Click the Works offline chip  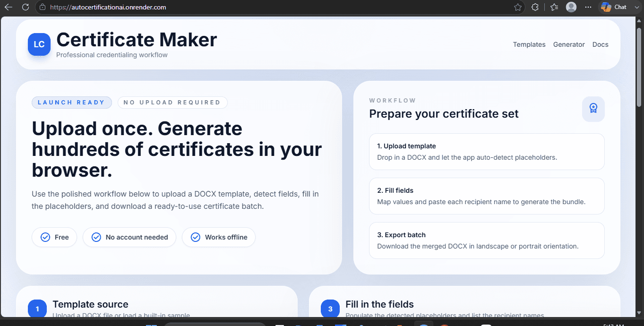219,237
